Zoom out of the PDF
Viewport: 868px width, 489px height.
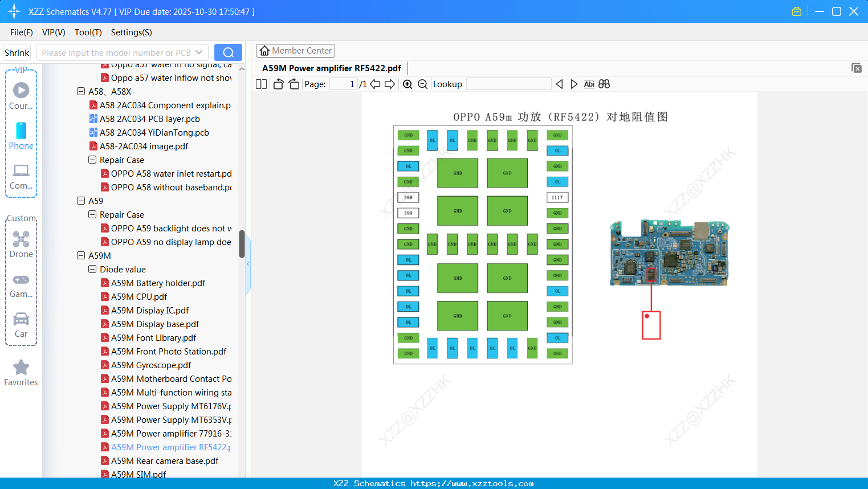422,84
